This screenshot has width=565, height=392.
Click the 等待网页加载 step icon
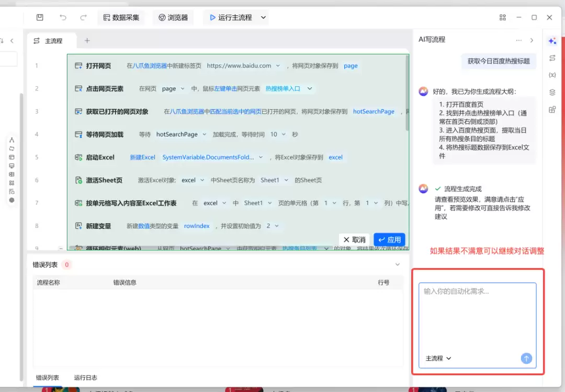tap(78, 134)
